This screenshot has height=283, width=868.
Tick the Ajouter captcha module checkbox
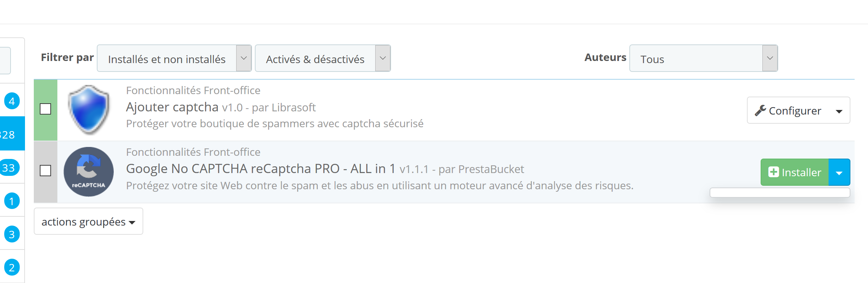pyautogui.click(x=45, y=109)
